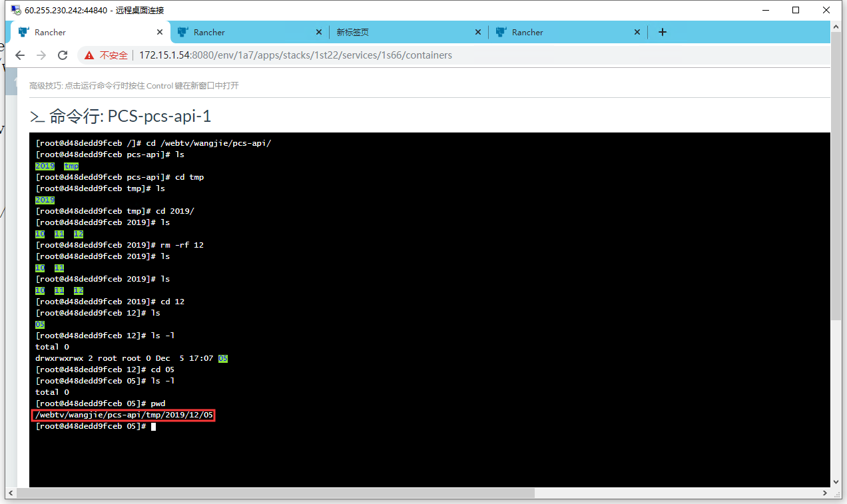Reload the current page
The image size is (847, 504).
coord(63,55)
